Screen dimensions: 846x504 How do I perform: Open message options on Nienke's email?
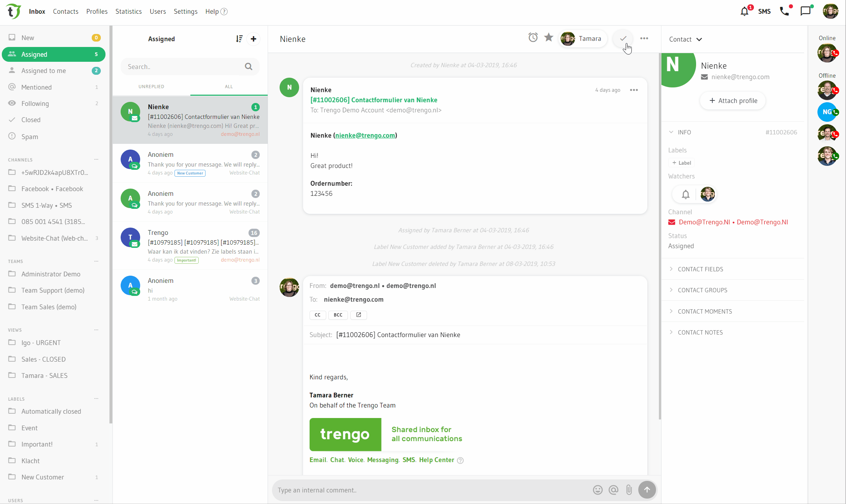[634, 90]
